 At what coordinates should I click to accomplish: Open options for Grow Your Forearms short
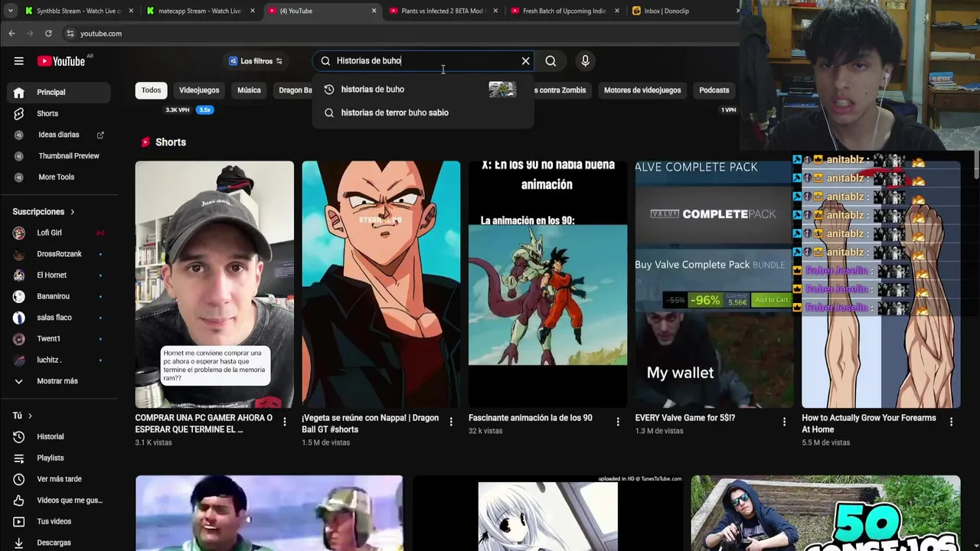point(951,422)
